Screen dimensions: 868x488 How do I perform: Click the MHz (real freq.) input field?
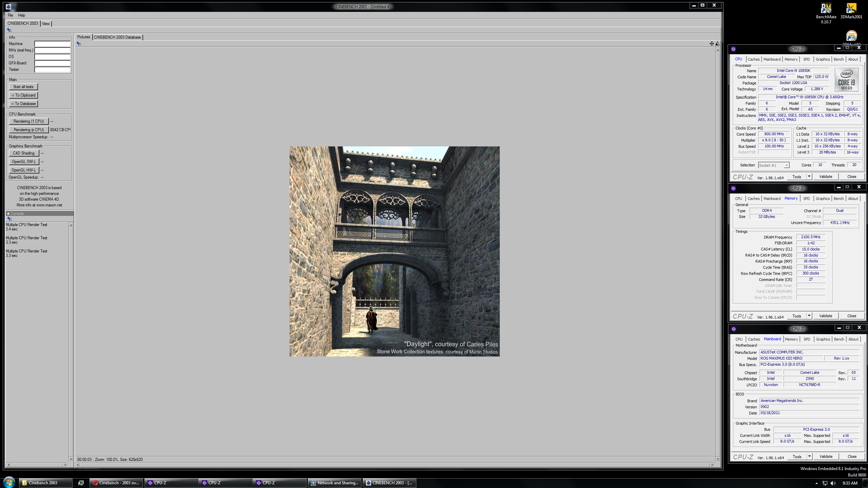(53, 50)
